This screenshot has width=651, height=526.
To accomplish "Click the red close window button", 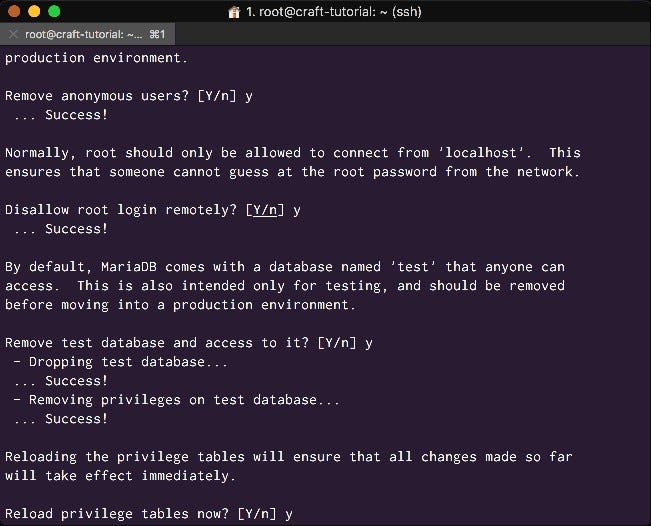I will point(14,11).
